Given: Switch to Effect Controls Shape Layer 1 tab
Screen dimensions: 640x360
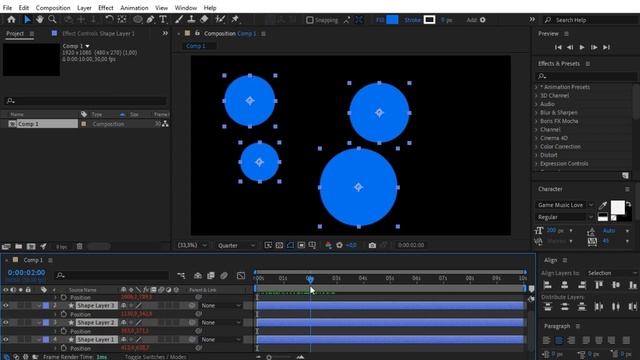Looking at the screenshot, I should pyautogui.click(x=98, y=33).
